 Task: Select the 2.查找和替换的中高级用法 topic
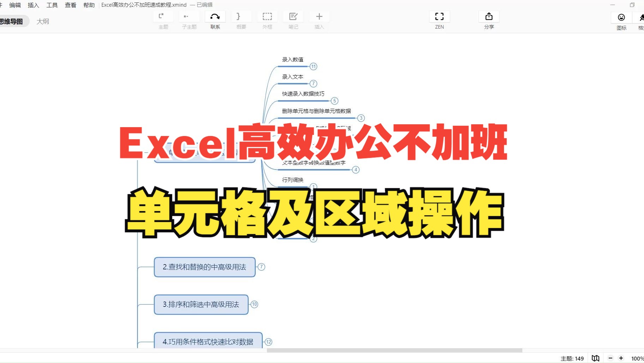(205, 267)
